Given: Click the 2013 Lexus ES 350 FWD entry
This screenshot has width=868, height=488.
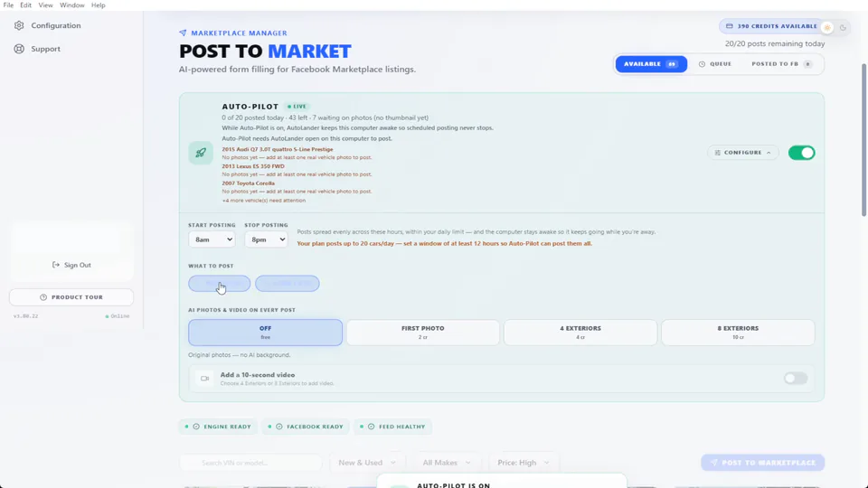Looking at the screenshot, I should pos(253,166).
